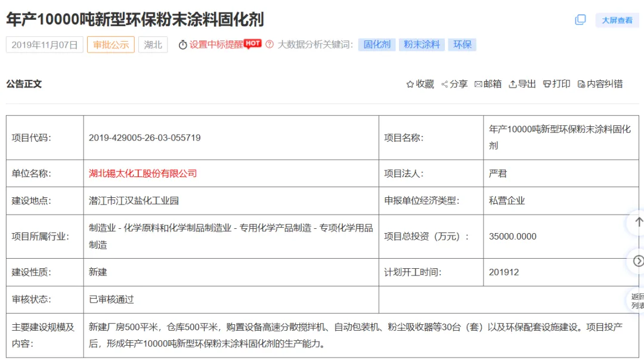Click the 收藏 star icon

click(x=410, y=85)
